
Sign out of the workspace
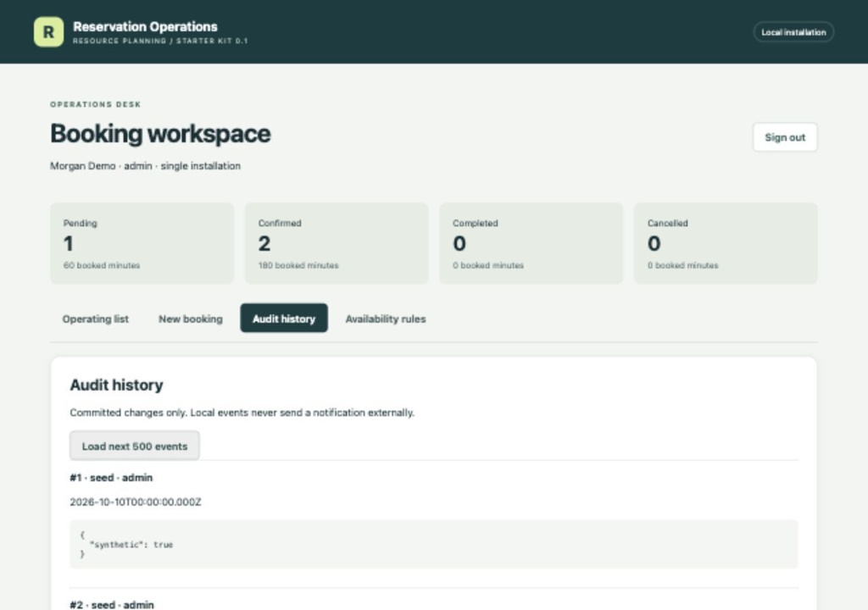pos(784,137)
